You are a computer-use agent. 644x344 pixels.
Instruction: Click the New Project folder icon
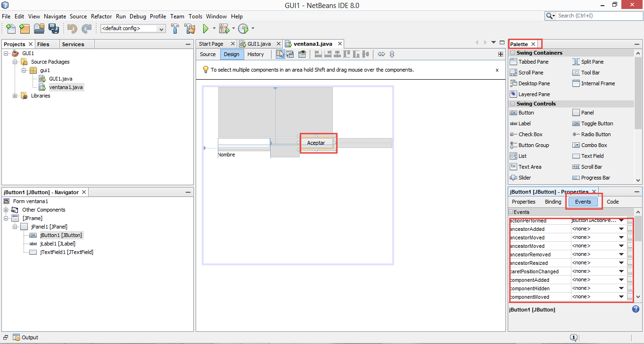coord(25,29)
